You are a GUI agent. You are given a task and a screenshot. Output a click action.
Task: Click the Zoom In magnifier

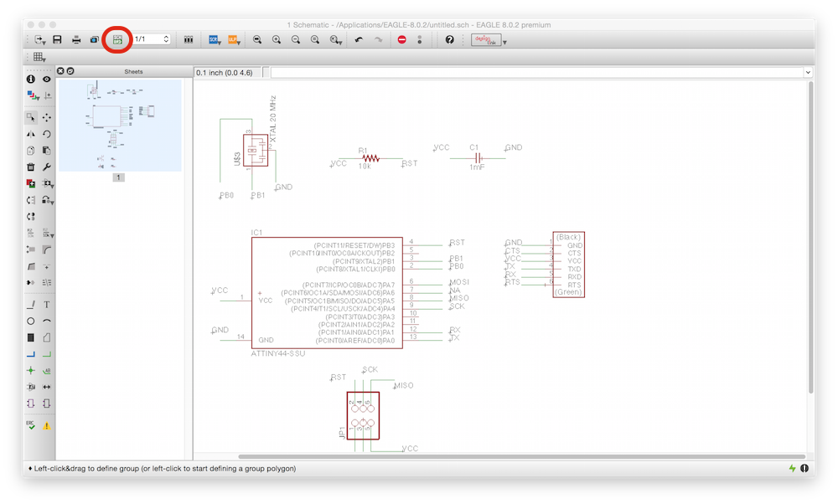coord(277,39)
